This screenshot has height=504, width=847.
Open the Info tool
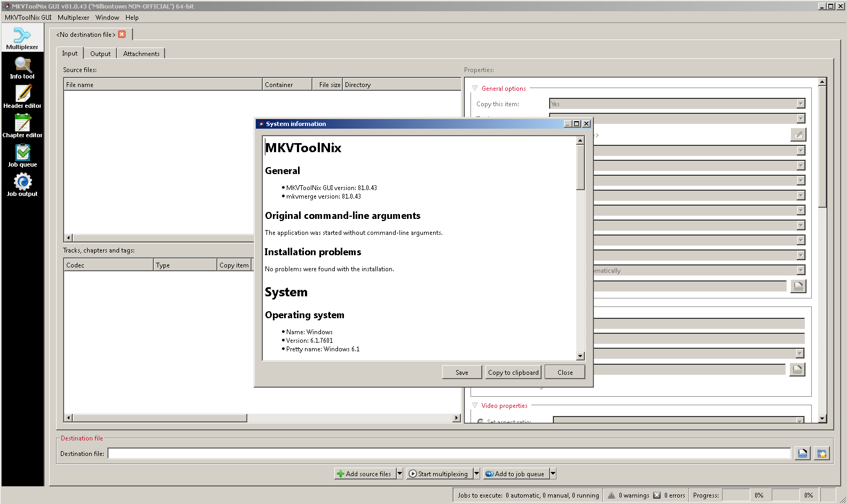point(22,68)
